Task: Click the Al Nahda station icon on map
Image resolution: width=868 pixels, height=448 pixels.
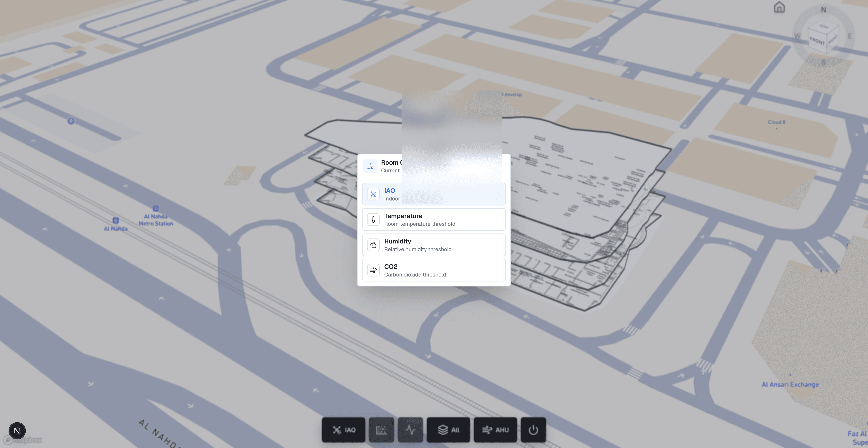Action: 116,220
